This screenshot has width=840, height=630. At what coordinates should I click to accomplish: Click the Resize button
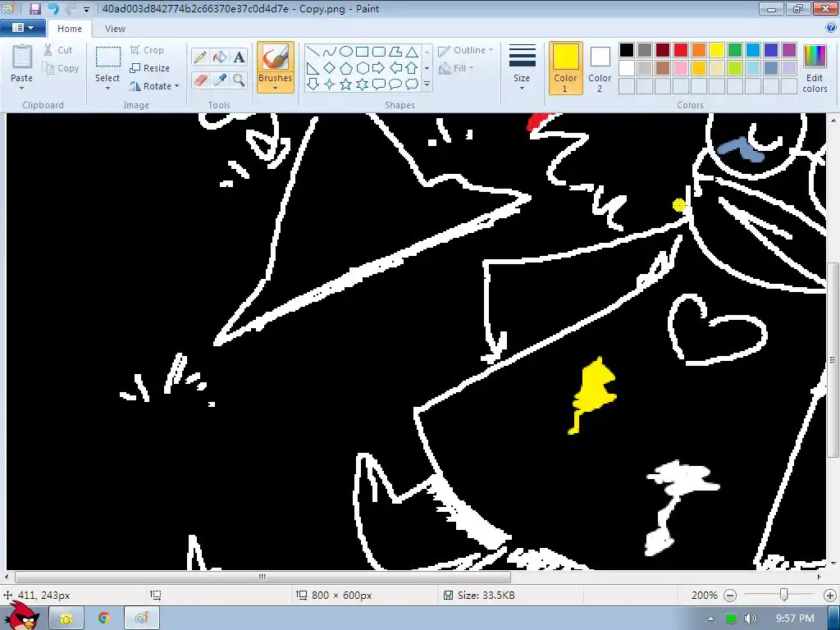(x=149, y=68)
